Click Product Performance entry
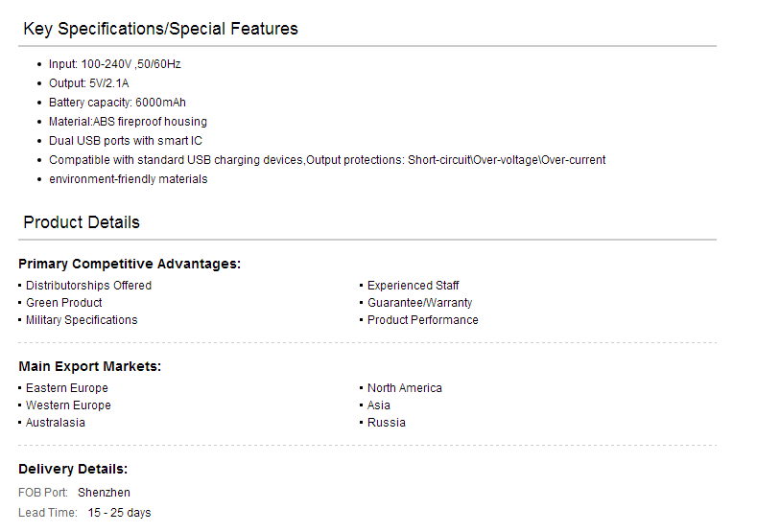 (x=423, y=320)
